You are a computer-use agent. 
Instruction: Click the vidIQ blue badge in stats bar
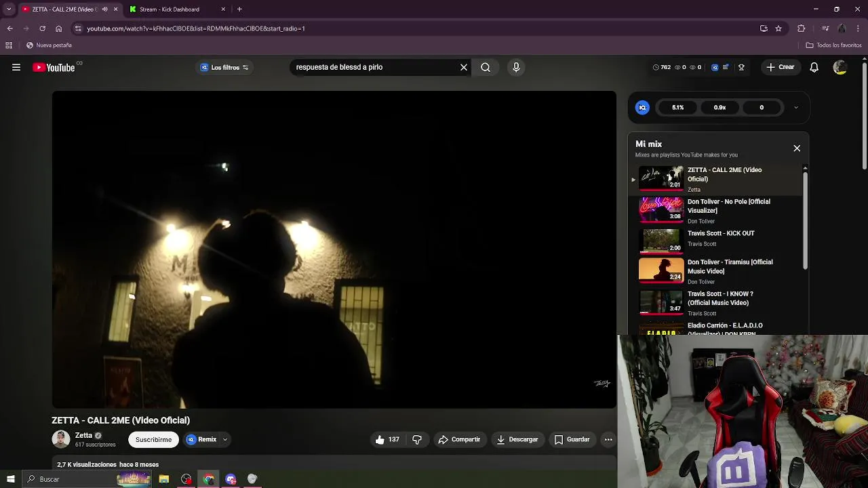tap(642, 107)
